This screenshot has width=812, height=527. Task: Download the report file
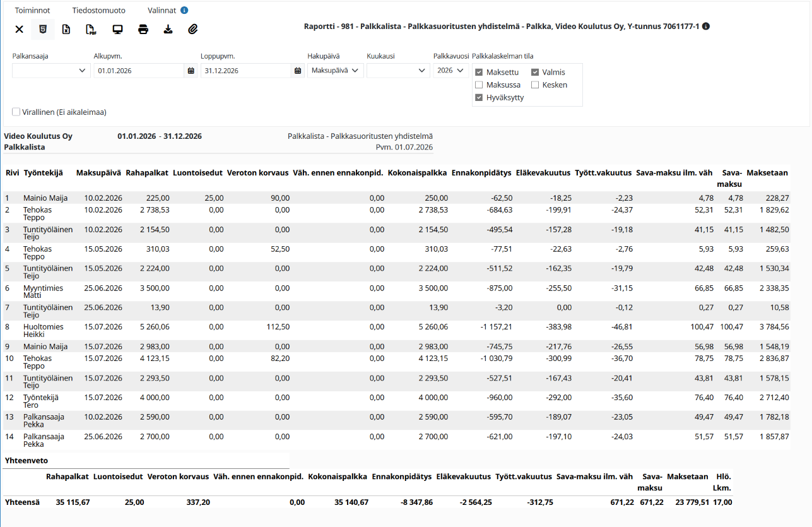click(x=168, y=29)
